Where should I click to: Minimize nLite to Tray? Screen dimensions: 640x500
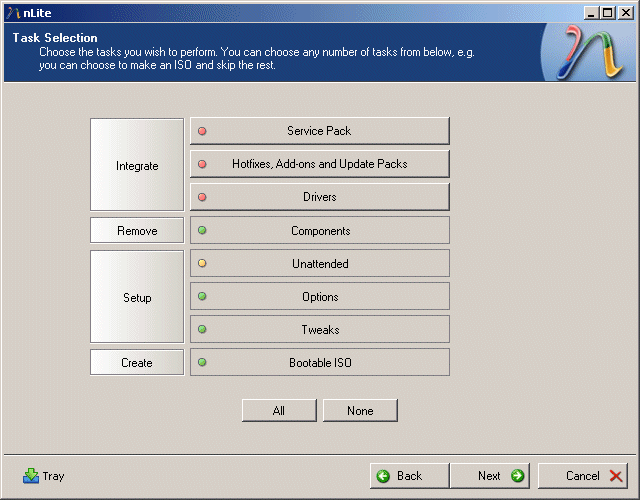[x=43, y=476]
